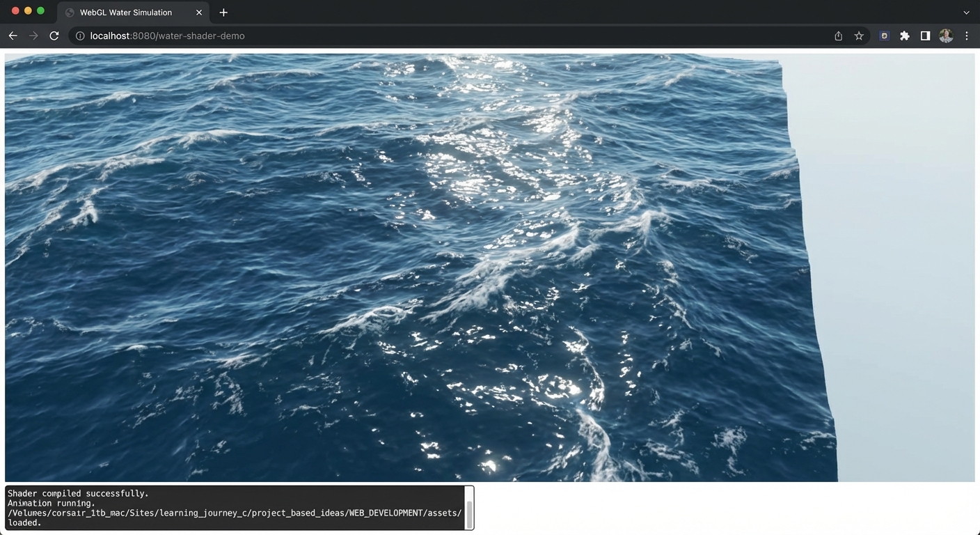Expand the tab search chevron
The height and width of the screenshot is (535, 980).
tap(966, 13)
